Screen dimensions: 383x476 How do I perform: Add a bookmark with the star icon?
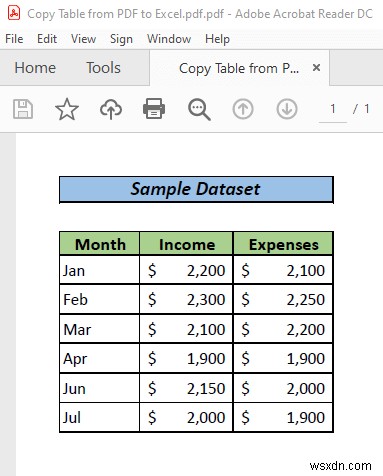coord(67,109)
